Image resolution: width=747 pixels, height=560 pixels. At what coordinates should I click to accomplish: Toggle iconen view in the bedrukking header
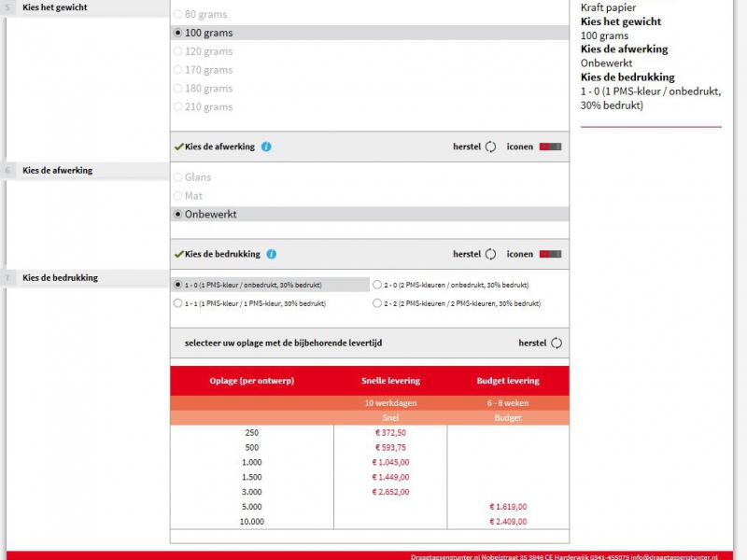[550, 254]
